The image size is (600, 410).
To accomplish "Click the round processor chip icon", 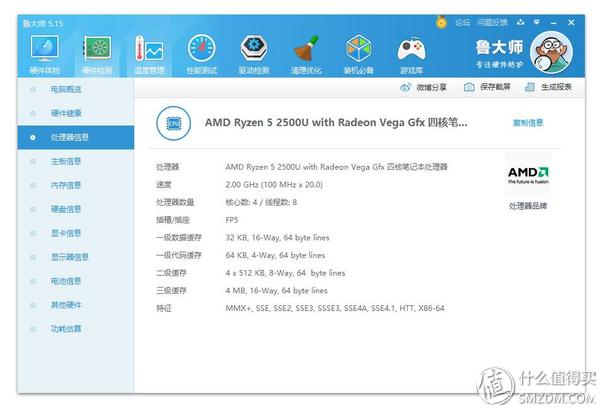I will click(x=173, y=123).
